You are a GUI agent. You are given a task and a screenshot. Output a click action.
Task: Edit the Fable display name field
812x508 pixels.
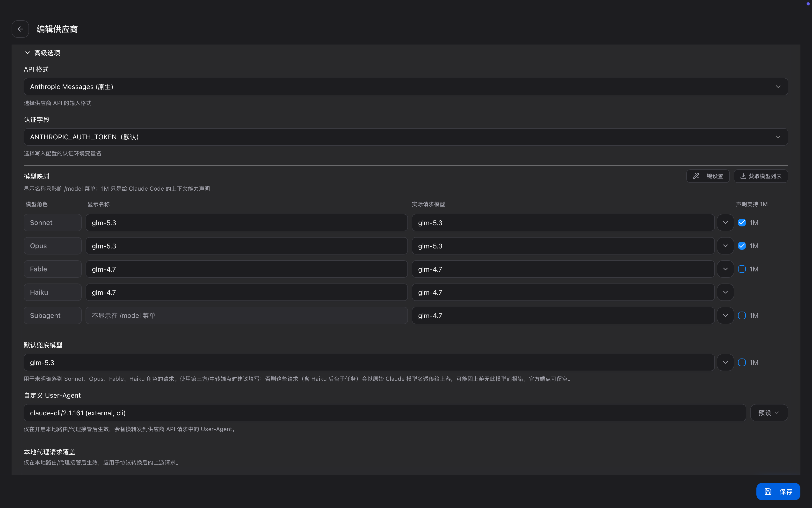[x=246, y=269]
